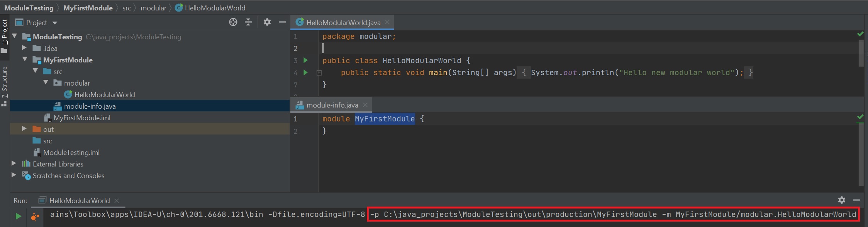Select MyFirstModule.iml file in tree
Screen dimensions: 868x227
pyautogui.click(x=82, y=118)
